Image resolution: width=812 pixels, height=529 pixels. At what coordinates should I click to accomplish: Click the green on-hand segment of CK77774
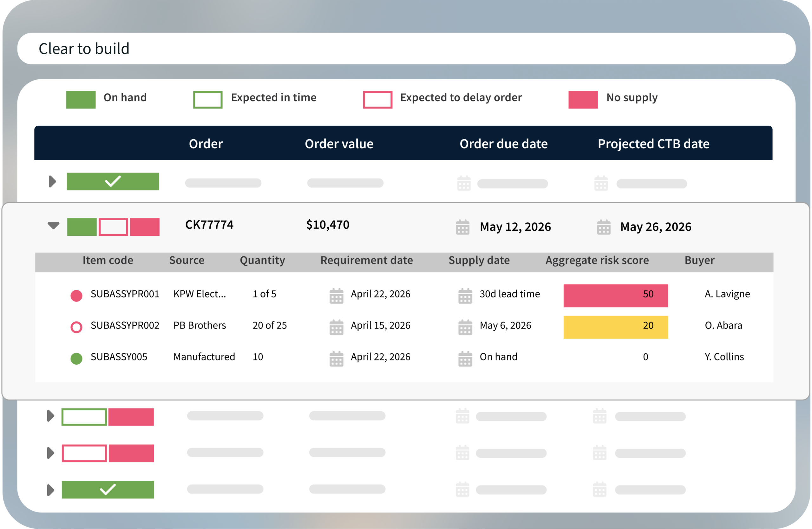click(82, 227)
